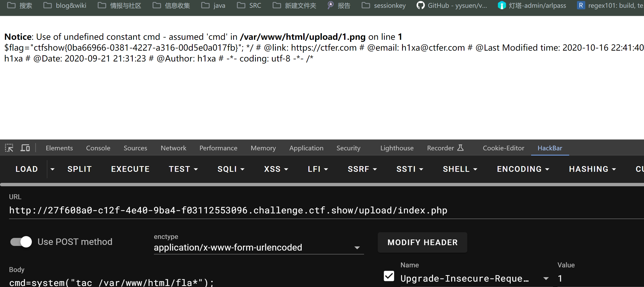Screen dimensions: 644x287
Task: Select the HackBar tab
Action: [550, 148]
